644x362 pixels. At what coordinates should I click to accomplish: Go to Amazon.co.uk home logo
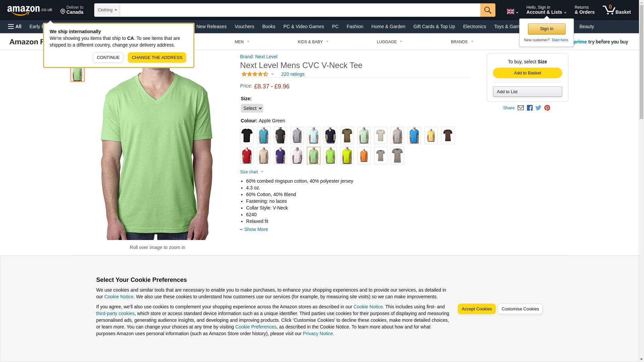30,10
